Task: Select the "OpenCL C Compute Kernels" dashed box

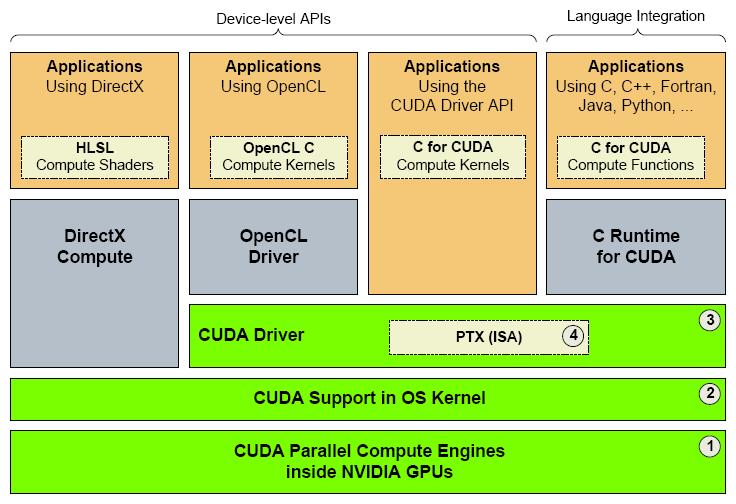Action: [x=279, y=157]
